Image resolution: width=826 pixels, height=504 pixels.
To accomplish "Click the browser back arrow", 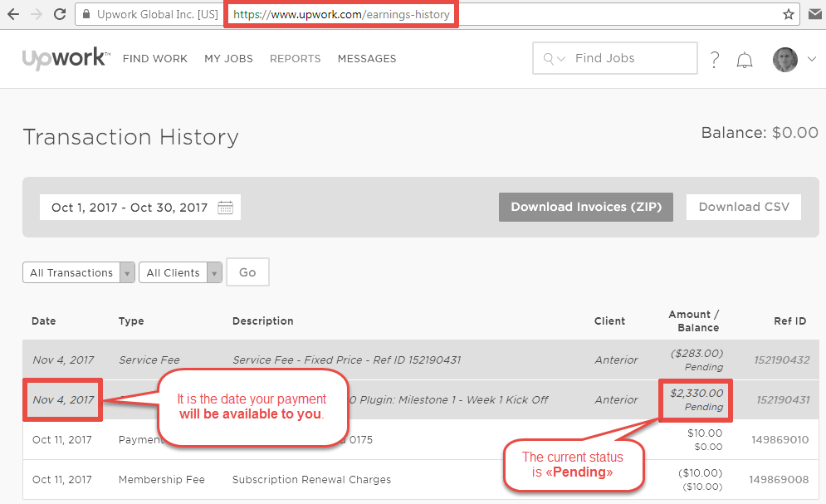I will (x=13, y=14).
